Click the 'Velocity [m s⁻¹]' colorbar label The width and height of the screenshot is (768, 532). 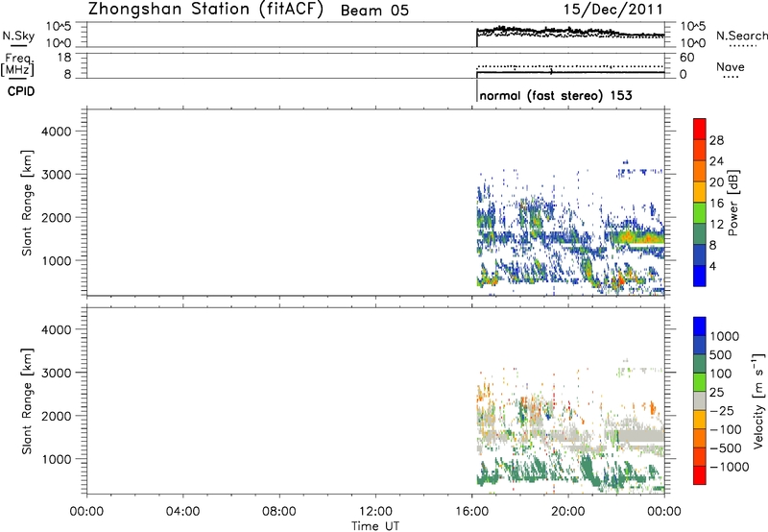point(758,401)
